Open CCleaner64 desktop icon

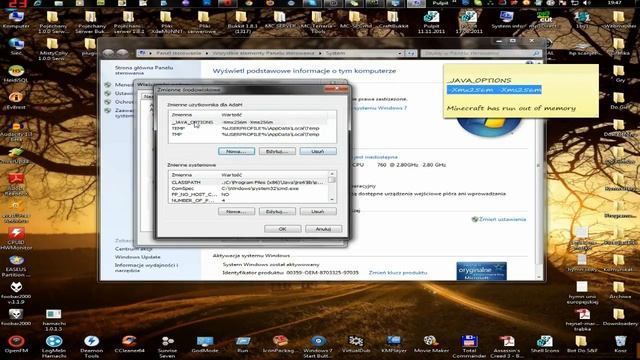pos(129,344)
